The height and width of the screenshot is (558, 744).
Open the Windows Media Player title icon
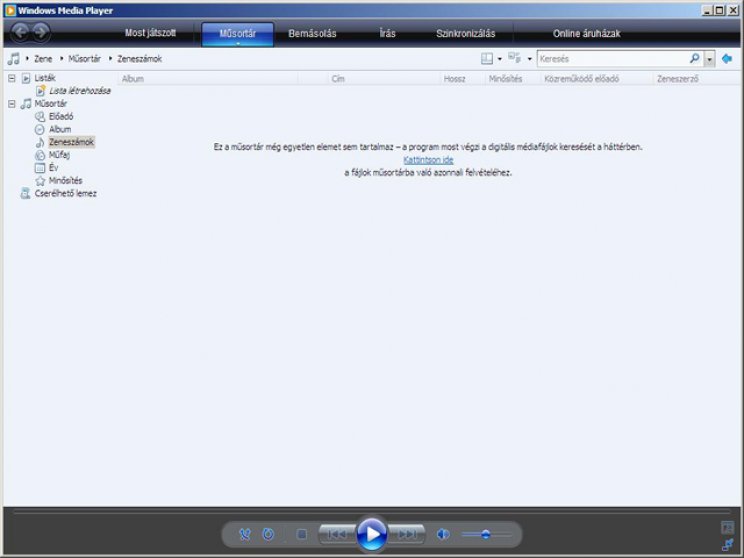10,10
